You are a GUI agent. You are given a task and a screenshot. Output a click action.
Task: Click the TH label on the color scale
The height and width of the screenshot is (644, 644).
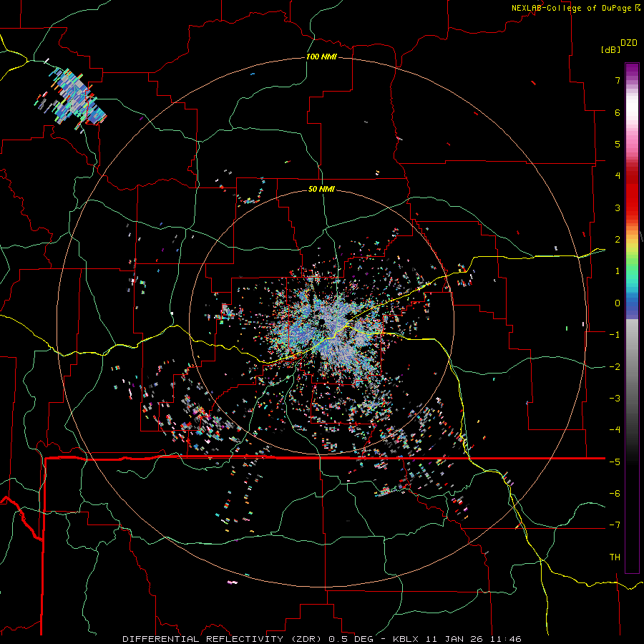coord(615,557)
